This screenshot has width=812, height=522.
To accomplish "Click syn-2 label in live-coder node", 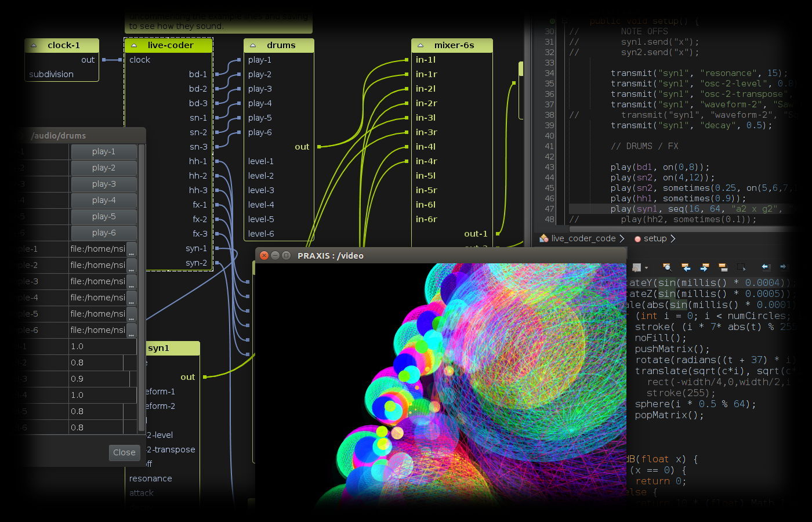I will [196, 263].
